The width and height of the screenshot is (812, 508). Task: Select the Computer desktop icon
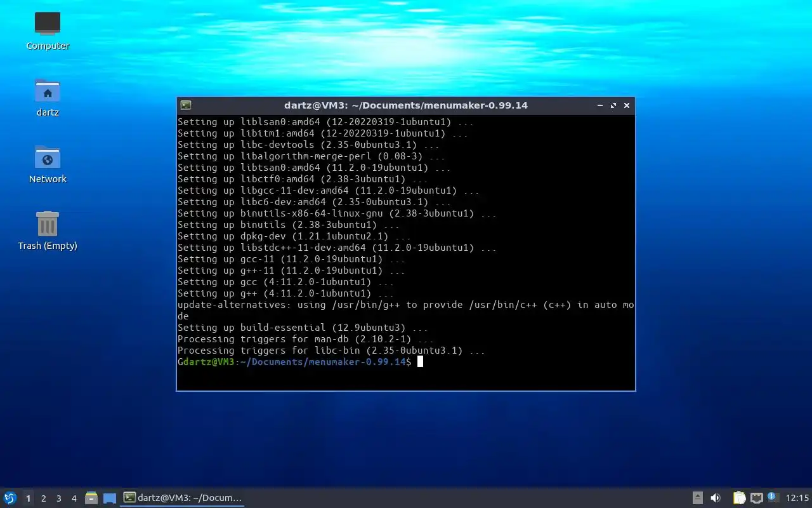coord(48,30)
